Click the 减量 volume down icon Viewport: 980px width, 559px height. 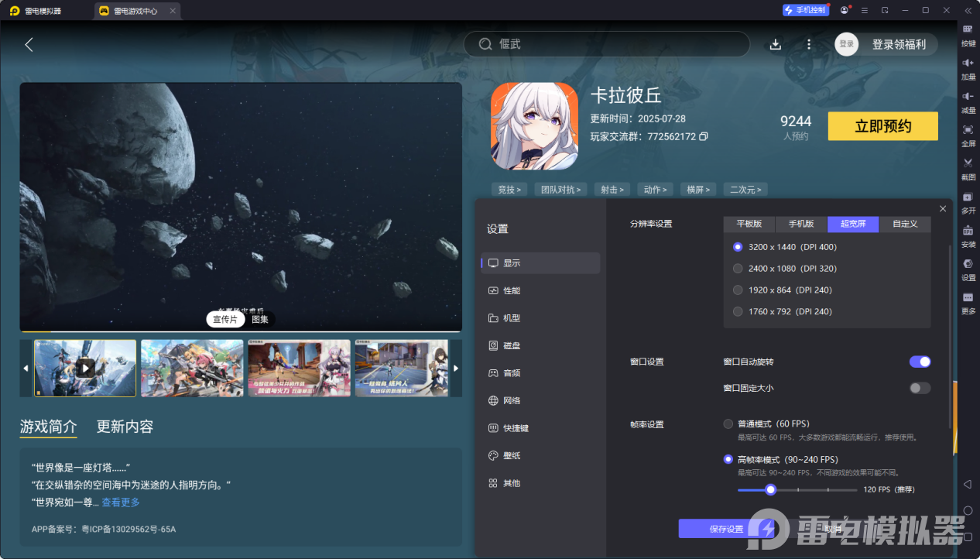pyautogui.click(x=968, y=96)
